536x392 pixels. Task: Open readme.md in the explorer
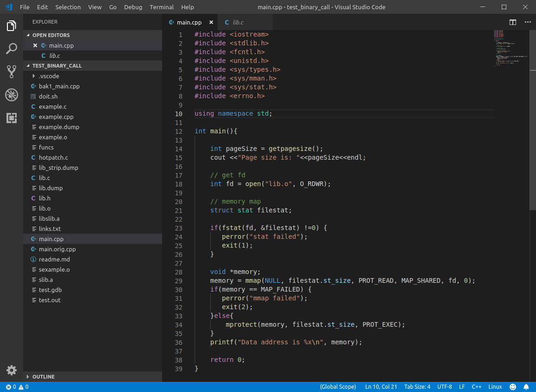[x=54, y=259]
